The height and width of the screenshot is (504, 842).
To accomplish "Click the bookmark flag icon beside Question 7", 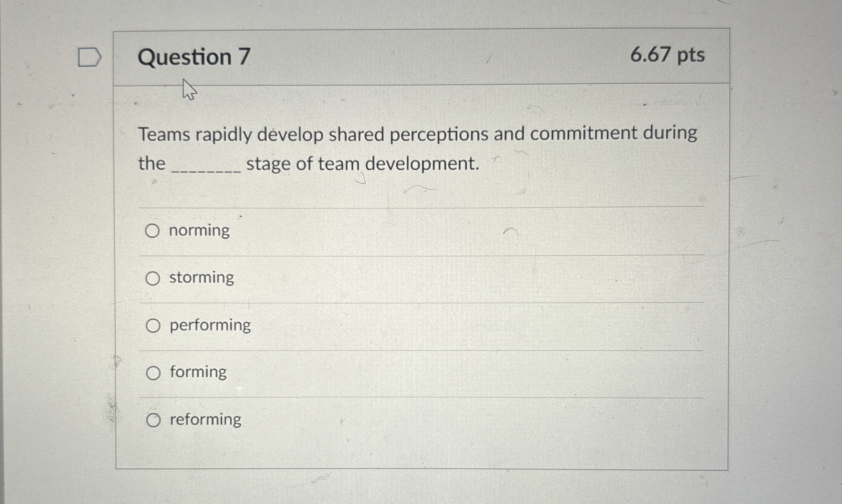I will point(90,57).
